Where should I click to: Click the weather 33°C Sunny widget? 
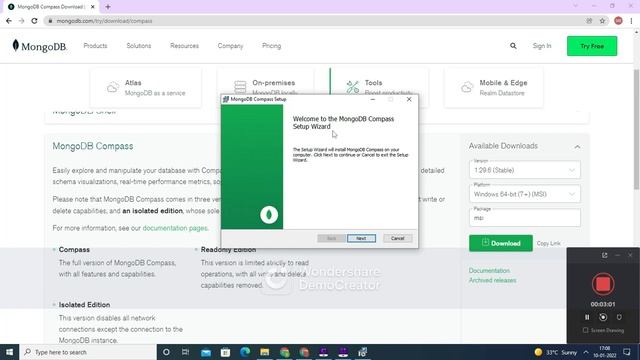(x=556, y=352)
